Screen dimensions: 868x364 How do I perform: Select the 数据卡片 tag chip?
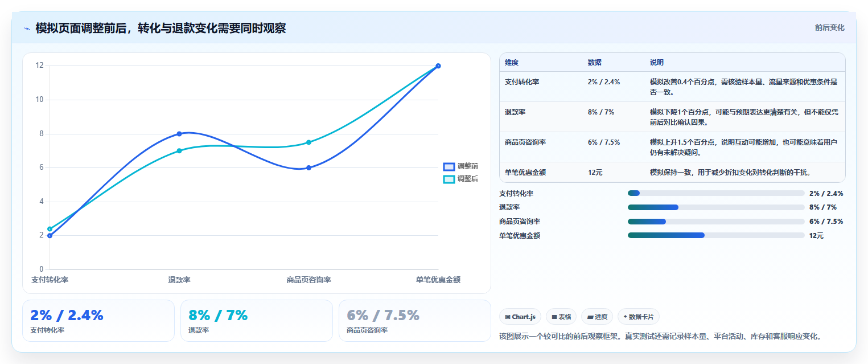tap(639, 317)
